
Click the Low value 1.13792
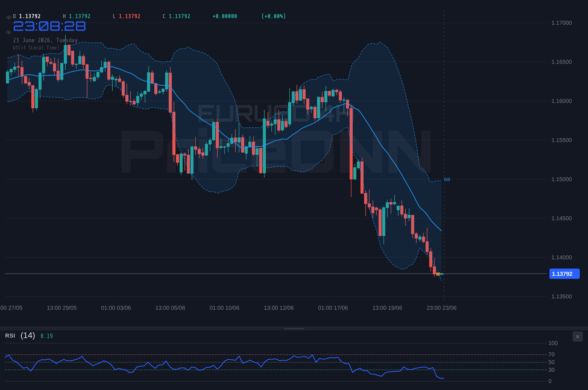pos(129,16)
